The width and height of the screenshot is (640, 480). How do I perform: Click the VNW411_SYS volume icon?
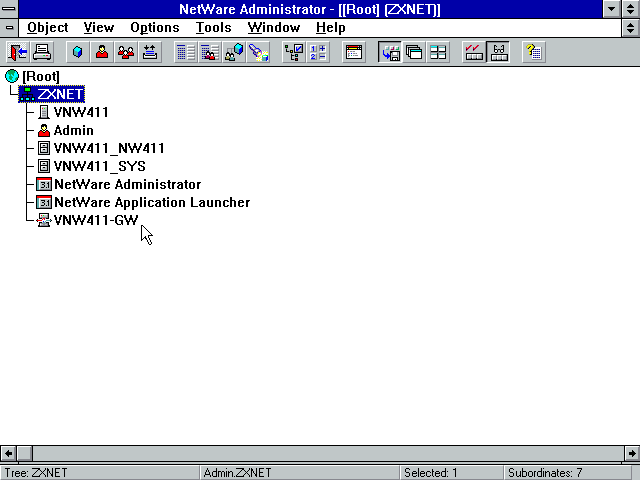(44, 166)
